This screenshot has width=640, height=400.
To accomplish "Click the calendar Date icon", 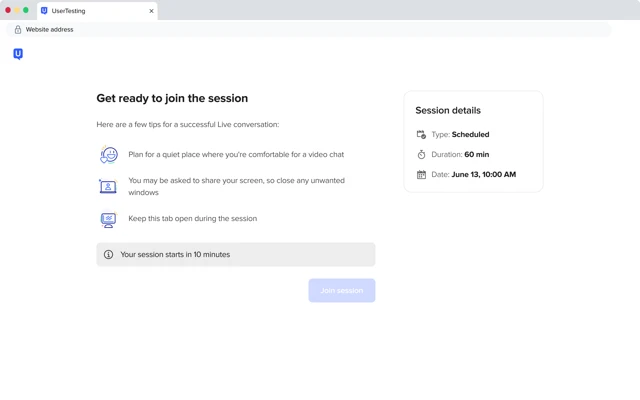I will click(x=421, y=175).
